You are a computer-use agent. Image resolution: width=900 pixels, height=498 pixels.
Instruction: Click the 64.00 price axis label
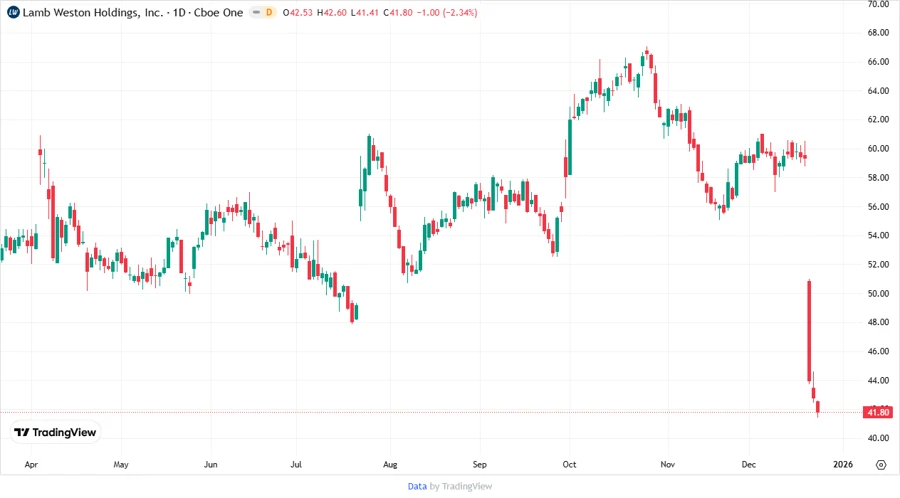coord(878,91)
